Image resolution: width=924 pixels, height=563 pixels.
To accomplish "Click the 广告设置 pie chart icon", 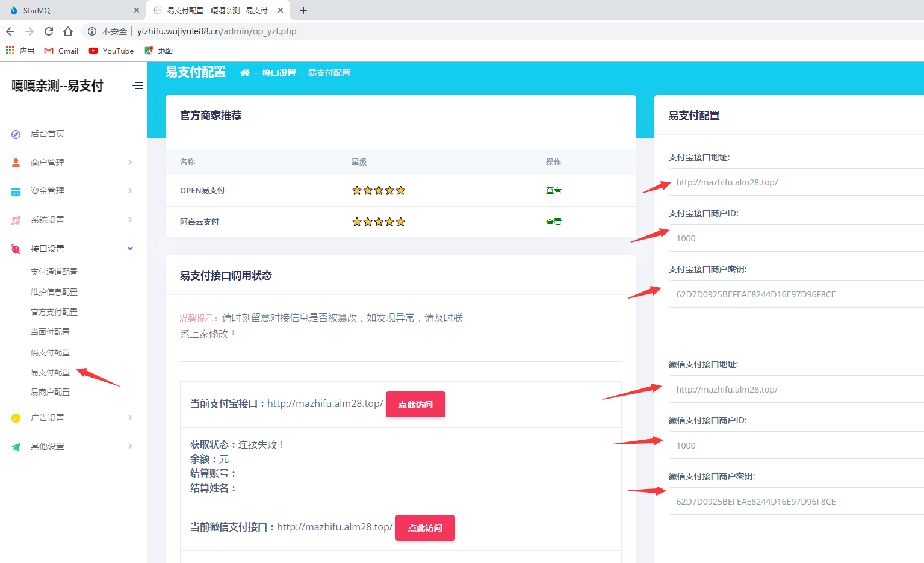I will click(16, 418).
